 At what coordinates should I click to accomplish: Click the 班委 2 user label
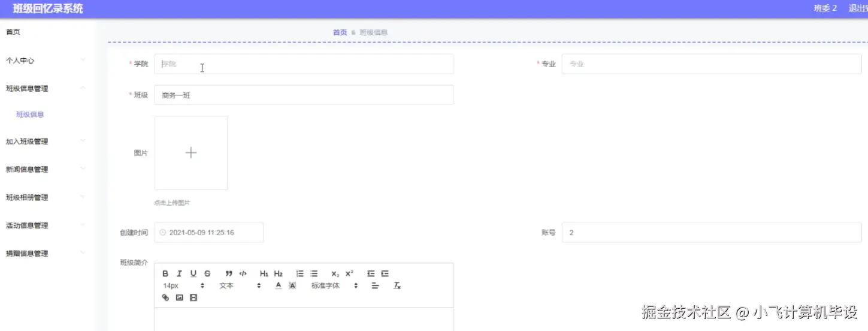pyautogui.click(x=825, y=8)
